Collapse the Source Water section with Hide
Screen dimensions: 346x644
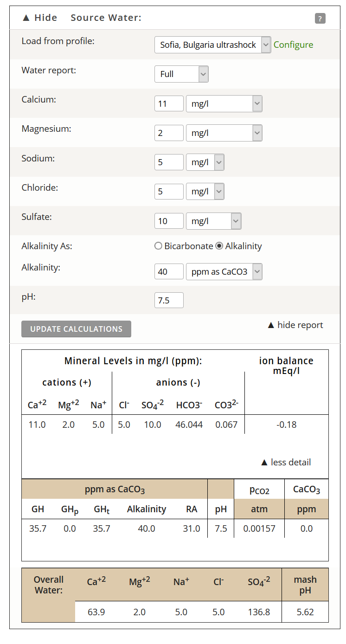tap(40, 18)
